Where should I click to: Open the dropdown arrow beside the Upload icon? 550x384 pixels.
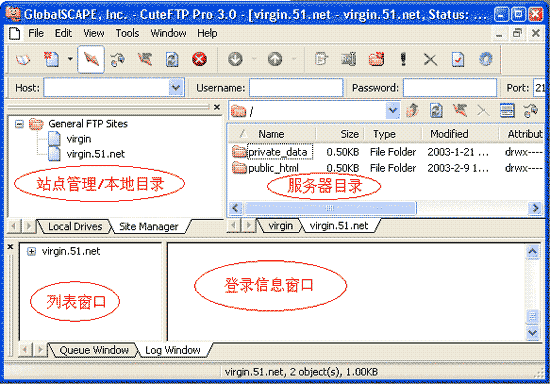[295, 59]
